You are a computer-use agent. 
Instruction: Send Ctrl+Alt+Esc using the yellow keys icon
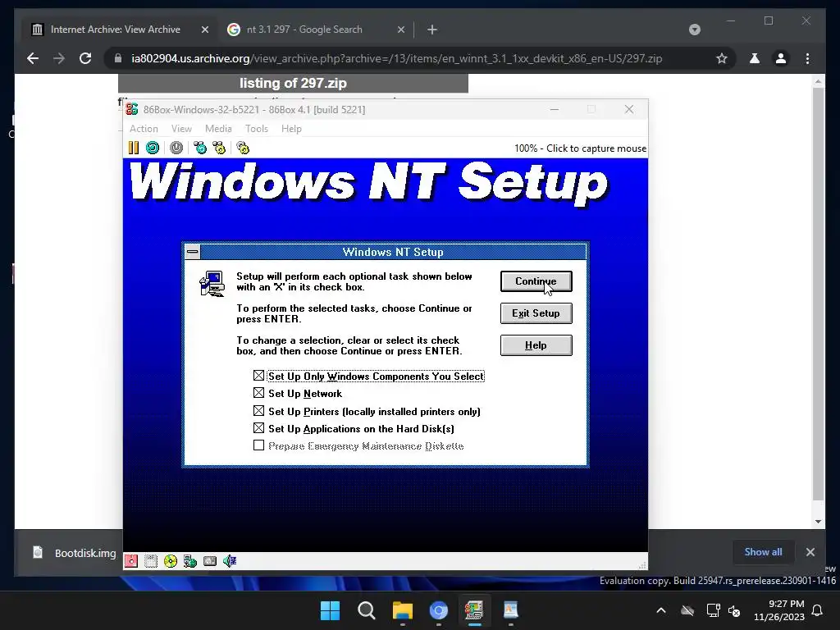point(219,148)
